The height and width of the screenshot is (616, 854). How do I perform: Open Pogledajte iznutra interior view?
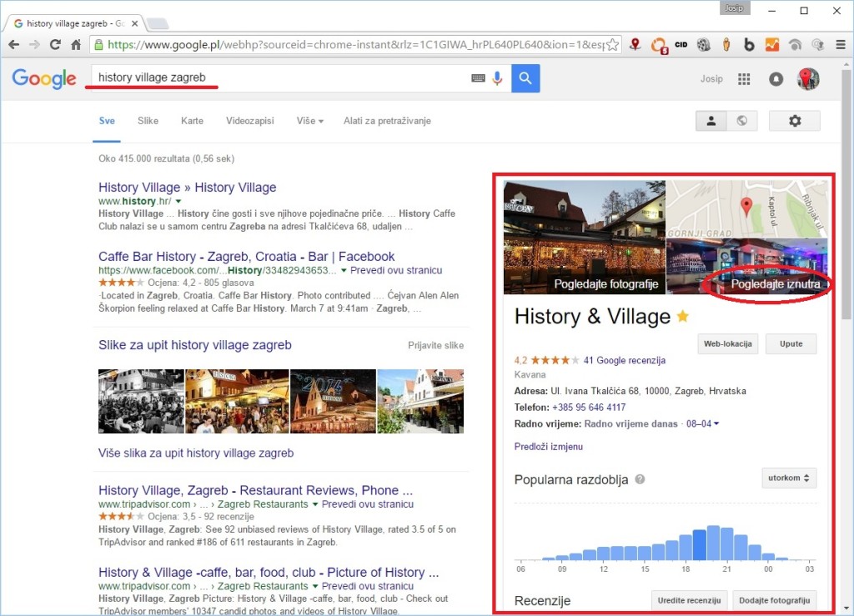[x=746, y=266]
